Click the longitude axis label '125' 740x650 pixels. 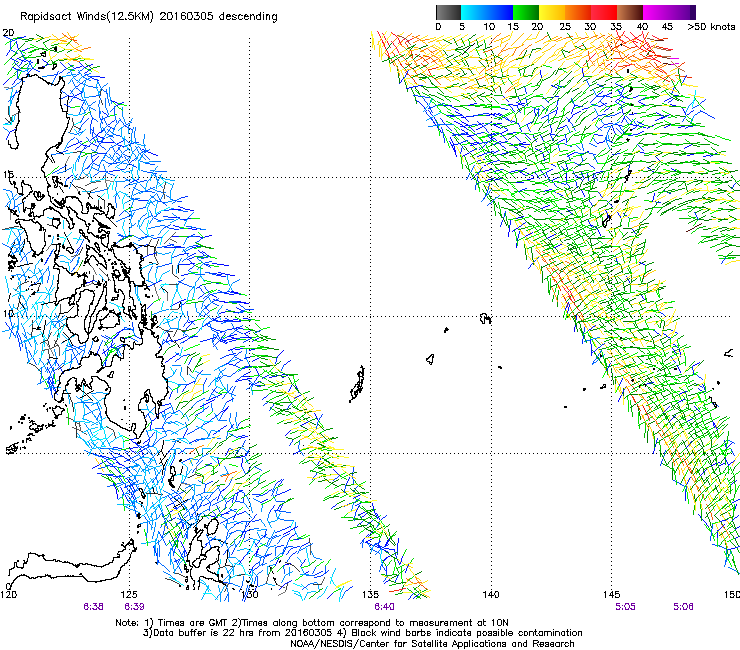click(x=129, y=594)
